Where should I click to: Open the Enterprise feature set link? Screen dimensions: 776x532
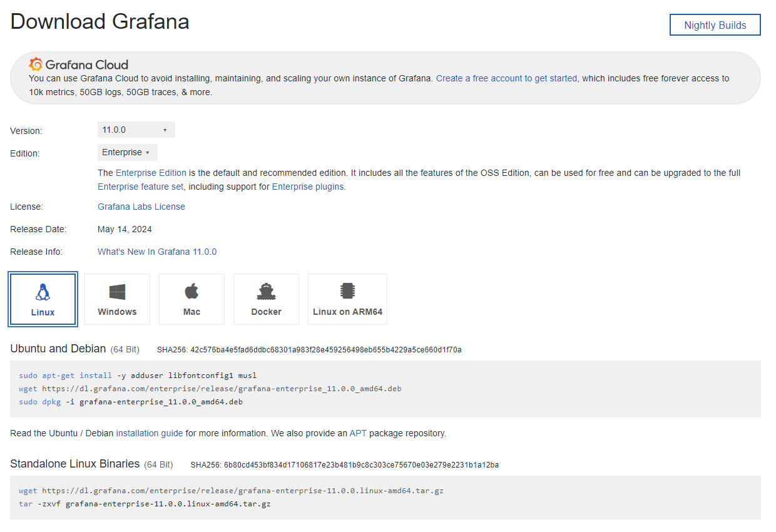141,187
